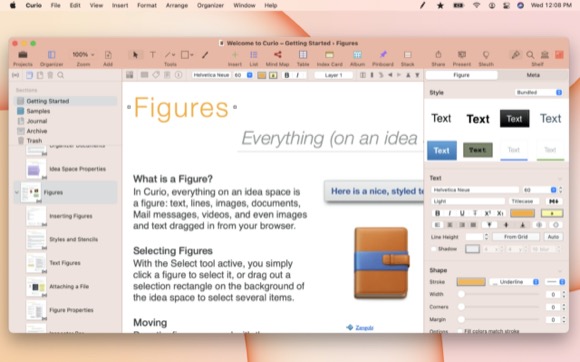Open the Format menu
This screenshot has height=362, width=580.
(147, 6)
